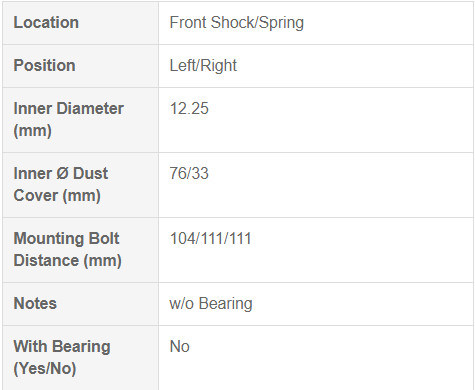Click the Mounting Bolt Distance label

tap(67, 249)
